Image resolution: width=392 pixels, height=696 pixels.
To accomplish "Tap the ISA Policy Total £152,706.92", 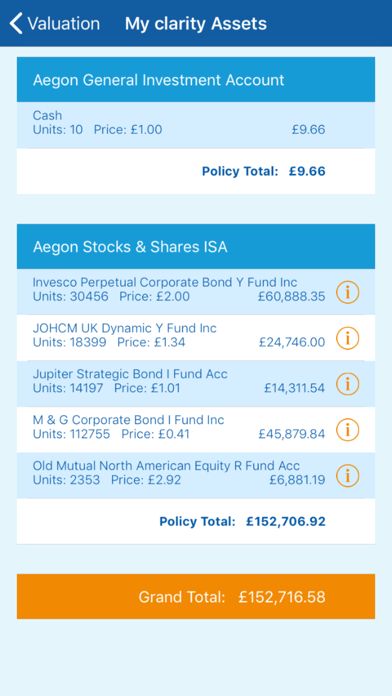I will coord(242,521).
